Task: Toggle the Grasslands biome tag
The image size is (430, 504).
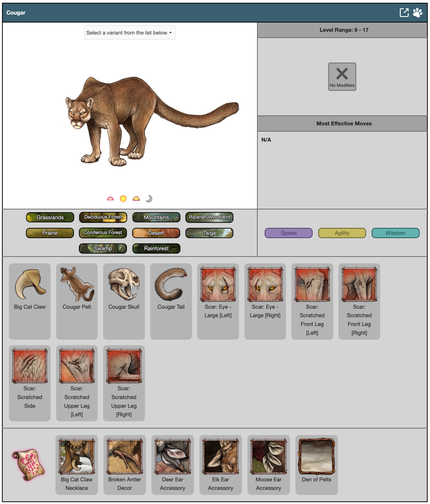Action: pos(50,217)
